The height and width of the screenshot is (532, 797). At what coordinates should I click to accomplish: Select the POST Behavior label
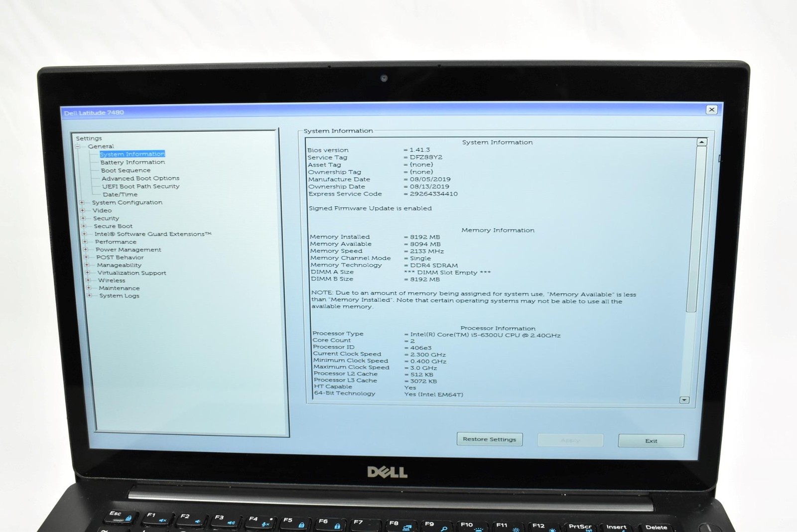click(x=120, y=258)
